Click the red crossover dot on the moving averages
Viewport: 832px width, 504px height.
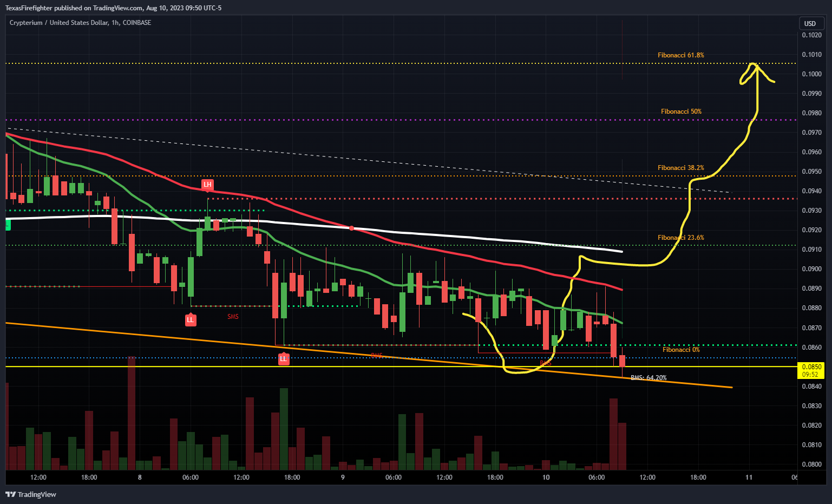tap(352, 228)
